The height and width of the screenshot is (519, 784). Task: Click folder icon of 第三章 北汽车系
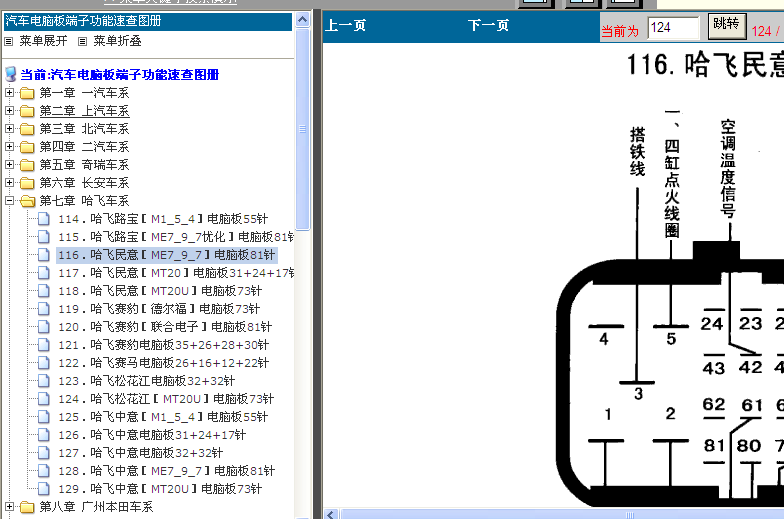27,129
